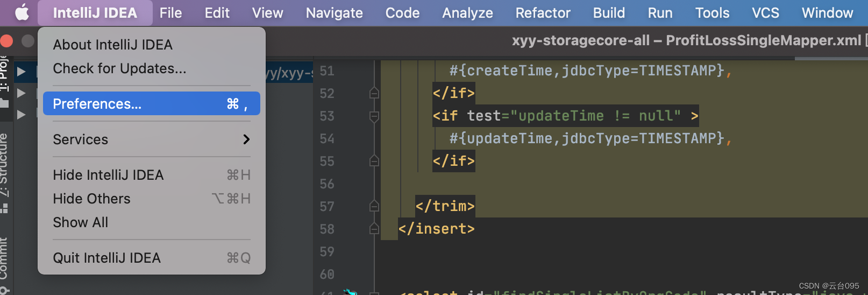868x295 pixels.
Task: Click the red close window button
Action: [x=6, y=41]
